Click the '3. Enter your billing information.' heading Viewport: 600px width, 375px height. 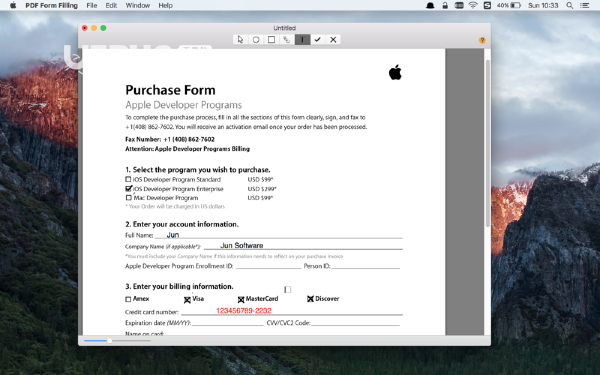pyautogui.click(x=179, y=286)
